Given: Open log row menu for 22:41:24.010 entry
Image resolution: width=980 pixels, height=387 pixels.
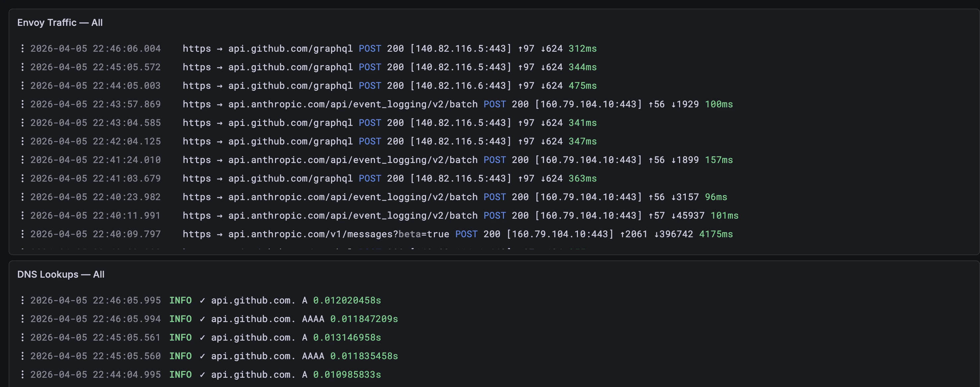Looking at the screenshot, I should point(23,160).
